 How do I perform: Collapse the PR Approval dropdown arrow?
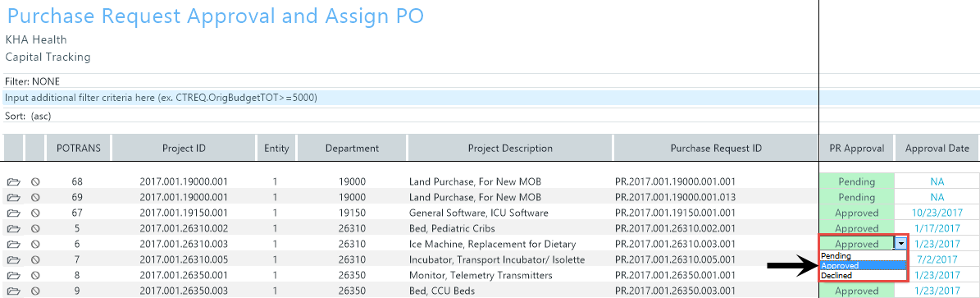click(900, 244)
